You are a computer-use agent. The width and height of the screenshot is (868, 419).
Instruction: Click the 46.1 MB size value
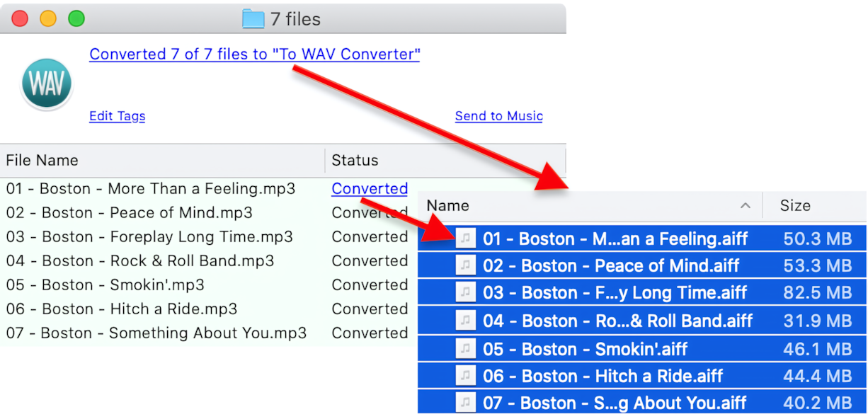pyautogui.click(x=817, y=349)
